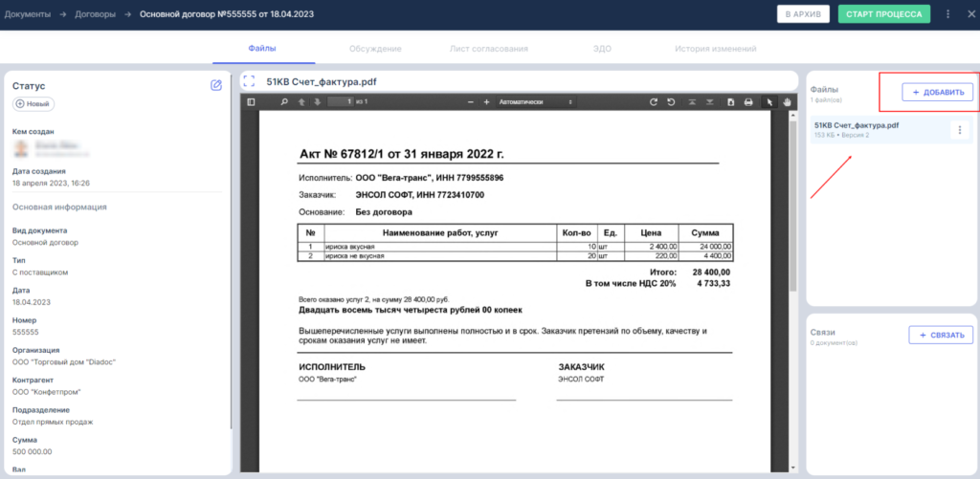The image size is (980, 479).
Task: Click the Итого amount 28 400,00
Action: click(x=711, y=272)
